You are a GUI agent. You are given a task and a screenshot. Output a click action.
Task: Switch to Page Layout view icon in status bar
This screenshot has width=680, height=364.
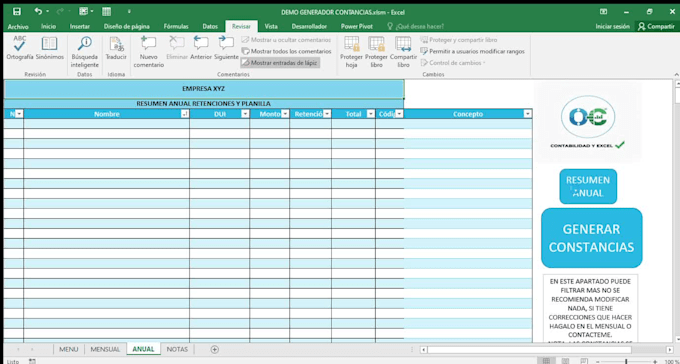point(566,361)
